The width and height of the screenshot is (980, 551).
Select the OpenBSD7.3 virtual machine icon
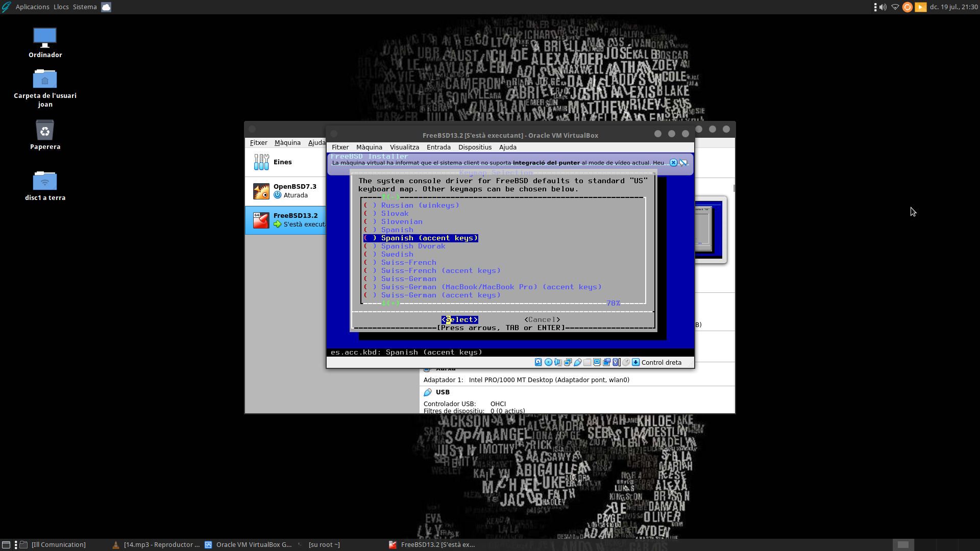click(261, 191)
